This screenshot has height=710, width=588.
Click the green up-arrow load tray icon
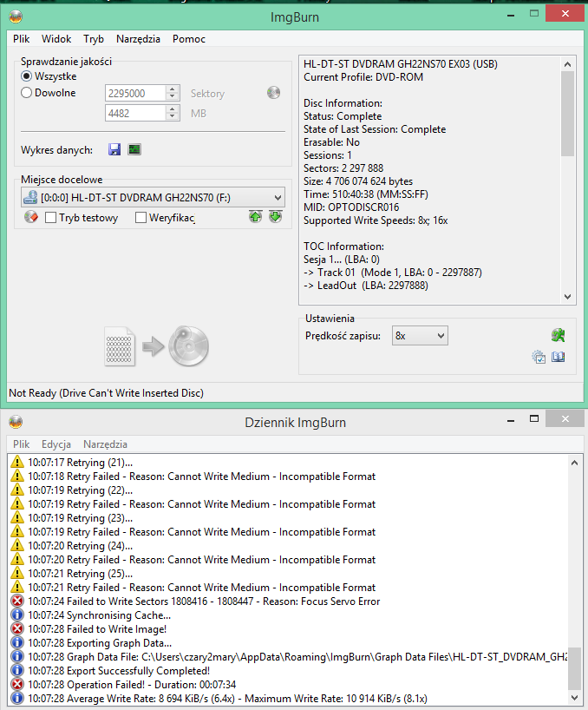tap(256, 217)
